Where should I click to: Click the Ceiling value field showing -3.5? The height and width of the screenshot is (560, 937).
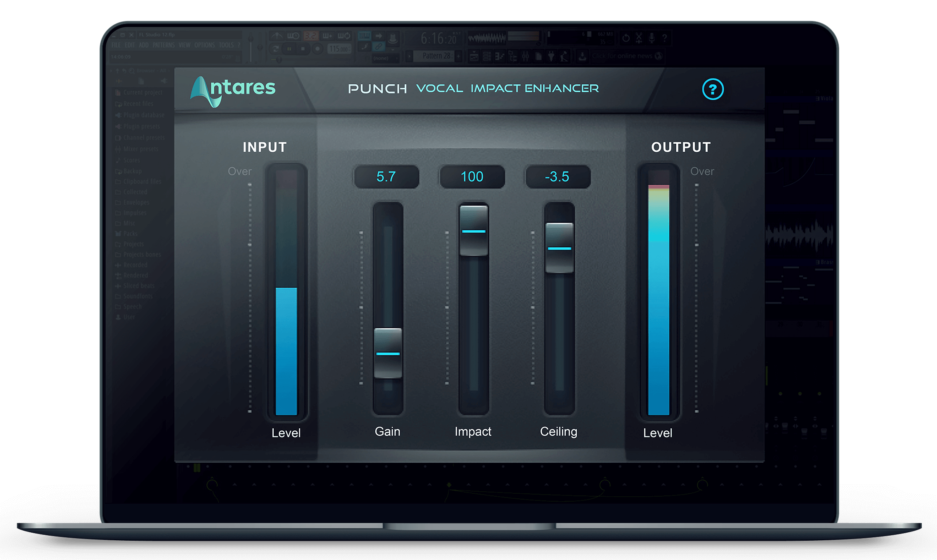pyautogui.click(x=557, y=177)
